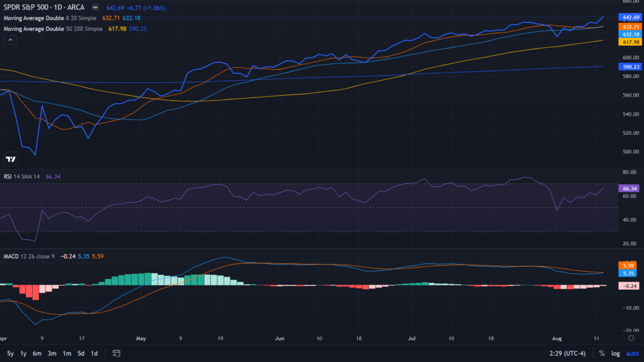Click the 600.00 price axis tick

pyautogui.click(x=630, y=57)
